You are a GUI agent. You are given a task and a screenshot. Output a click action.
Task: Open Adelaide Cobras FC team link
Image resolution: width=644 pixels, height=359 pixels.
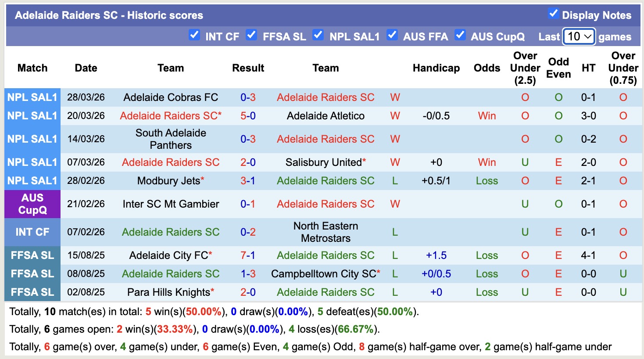[x=171, y=97]
